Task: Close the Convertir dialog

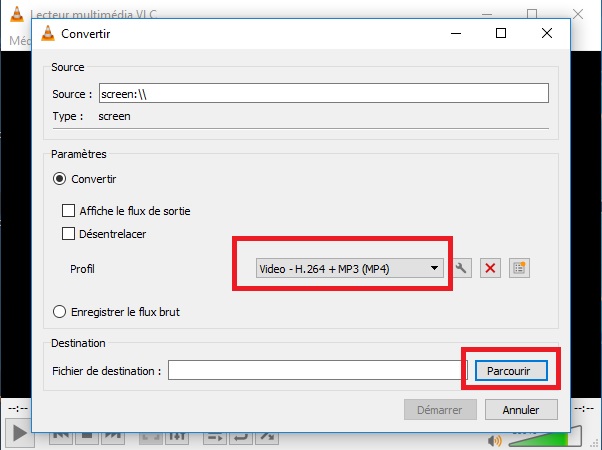Action: (547, 33)
